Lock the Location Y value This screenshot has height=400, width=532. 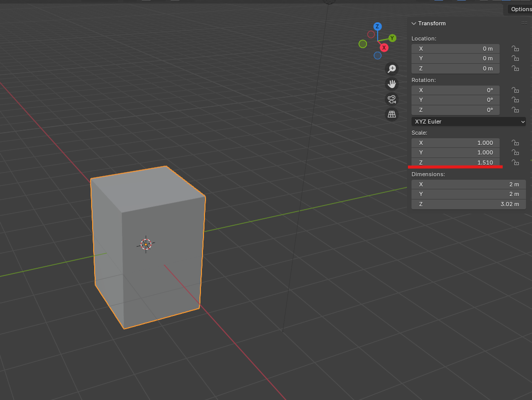(x=515, y=58)
